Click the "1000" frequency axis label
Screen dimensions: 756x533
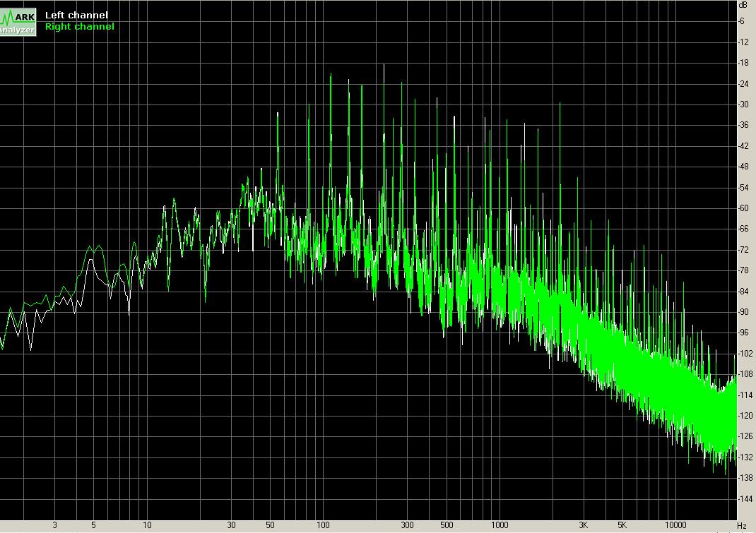point(500,525)
